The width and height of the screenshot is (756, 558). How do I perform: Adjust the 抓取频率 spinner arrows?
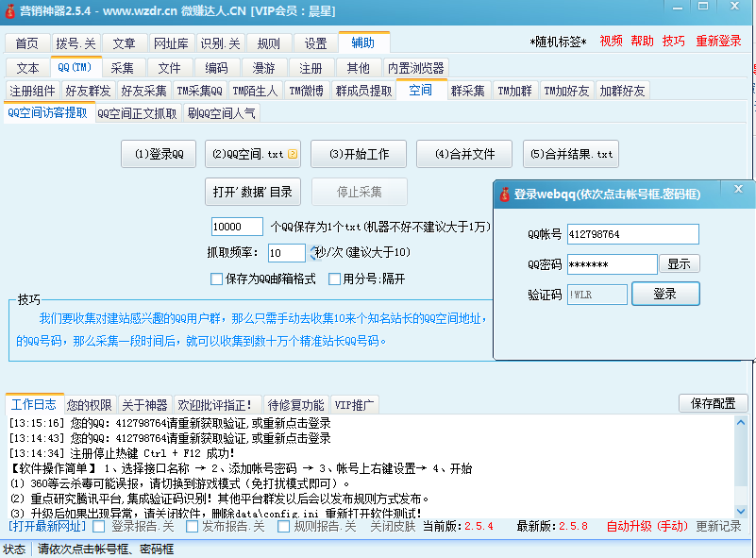click(314, 253)
